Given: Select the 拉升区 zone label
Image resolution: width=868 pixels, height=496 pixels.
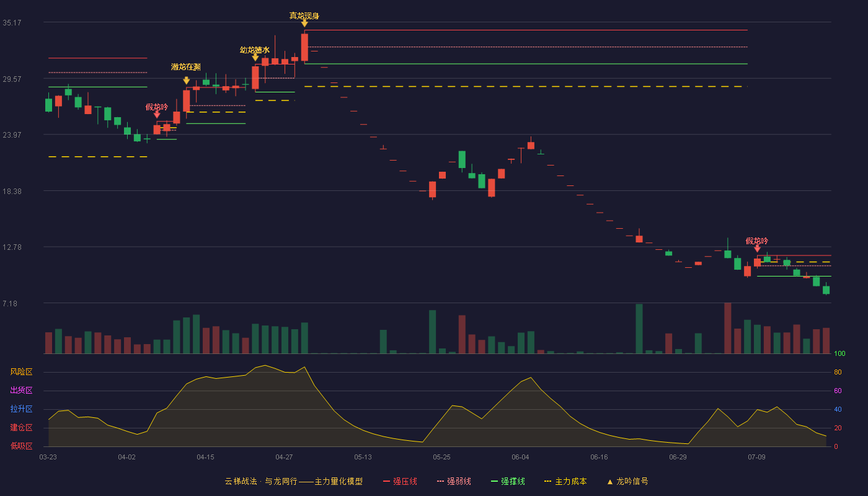Looking at the screenshot, I should [21, 409].
